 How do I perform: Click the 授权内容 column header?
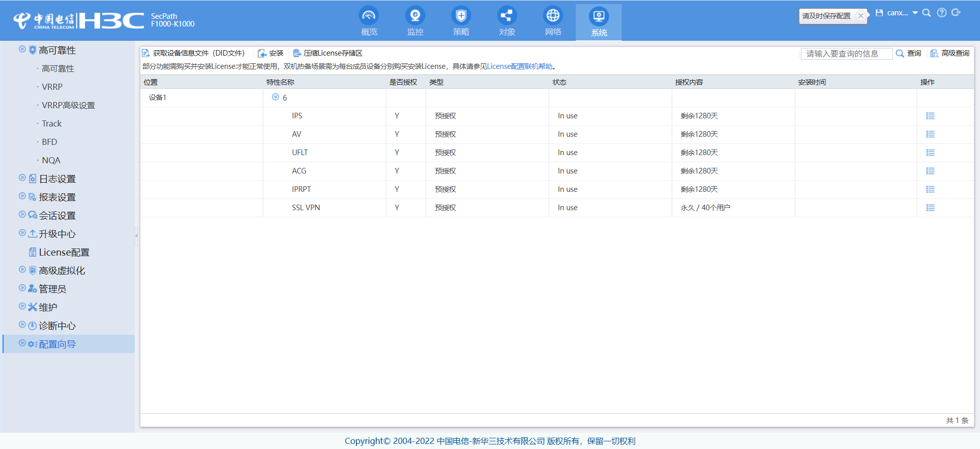pyautogui.click(x=689, y=82)
